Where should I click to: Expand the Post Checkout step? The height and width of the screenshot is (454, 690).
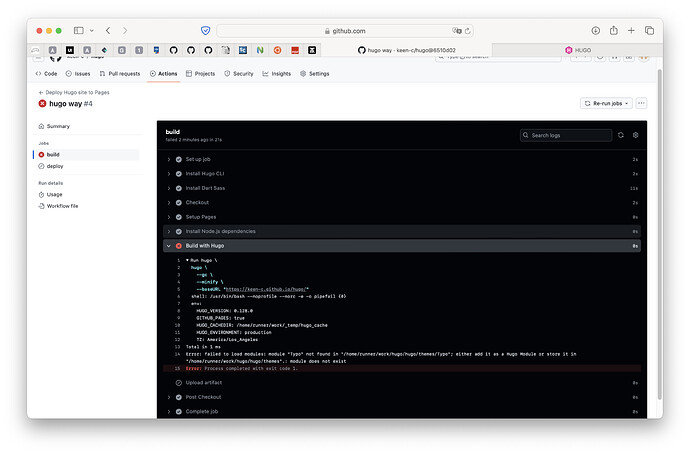pos(169,397)
